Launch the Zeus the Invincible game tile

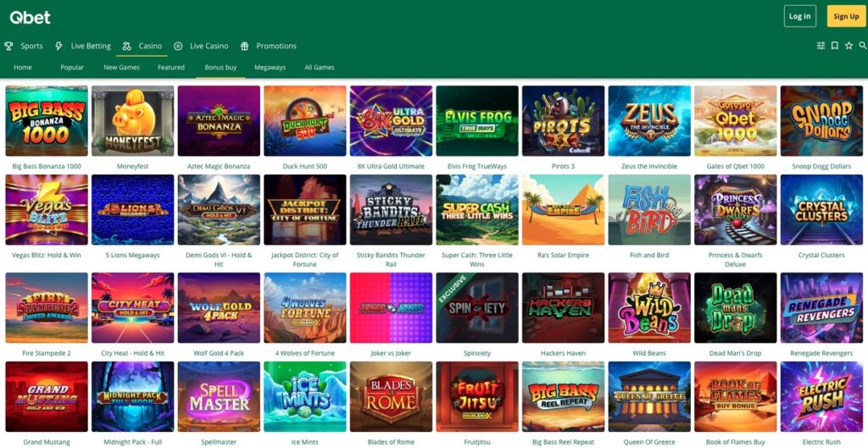[x=649, y=120]
